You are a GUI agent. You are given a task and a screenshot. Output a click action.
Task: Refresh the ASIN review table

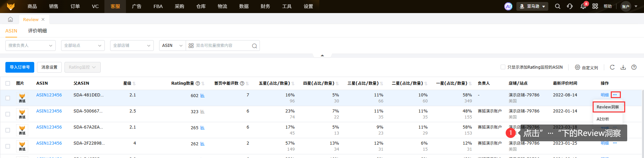612,67
